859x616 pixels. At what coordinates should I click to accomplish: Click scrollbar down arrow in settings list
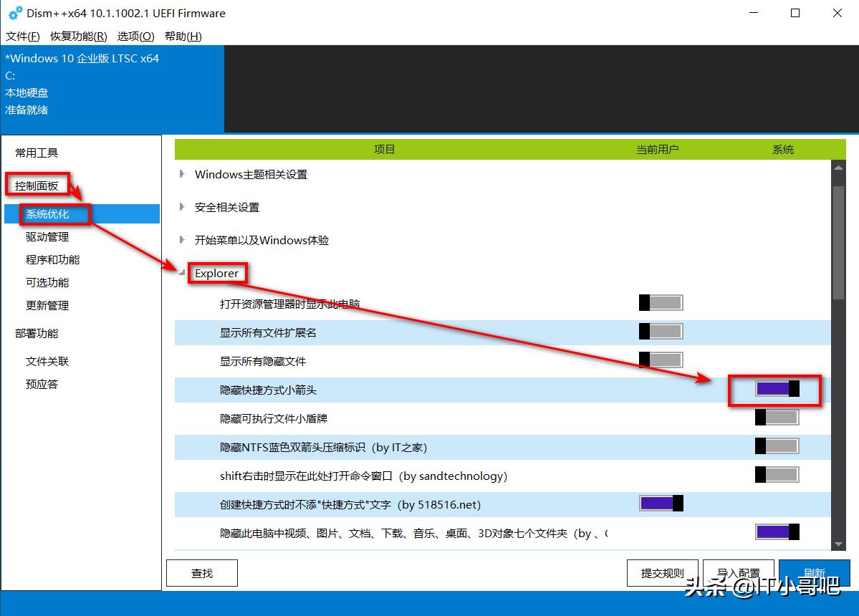tap(838, 544)
